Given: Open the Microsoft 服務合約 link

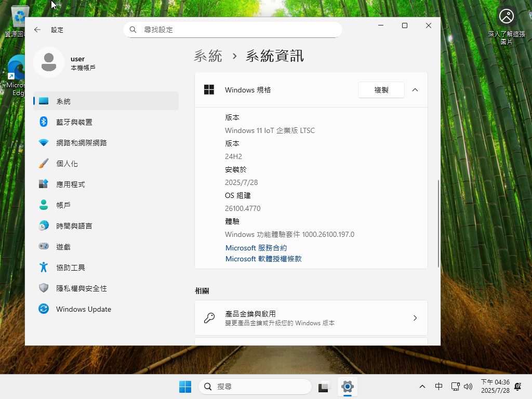Looking at the screenshot, I should 256,248.
